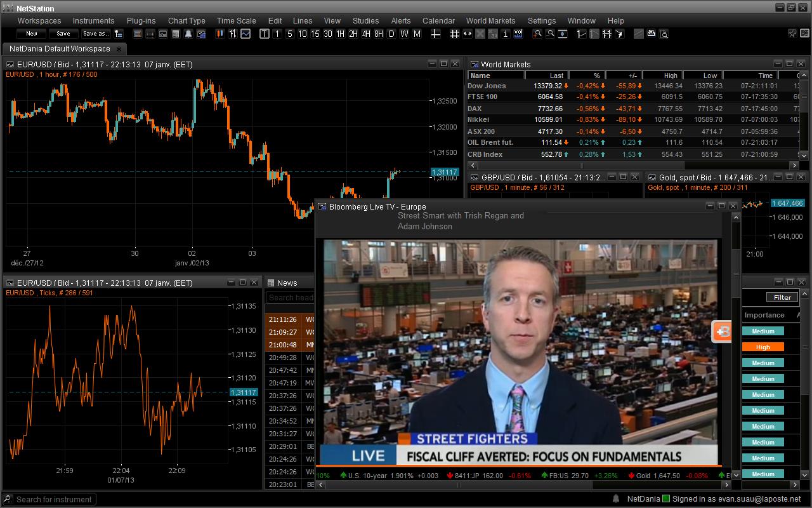This screenshot has width=812, height=508.
Task: Click the Importance column header
Action: (x=764, y=315)
